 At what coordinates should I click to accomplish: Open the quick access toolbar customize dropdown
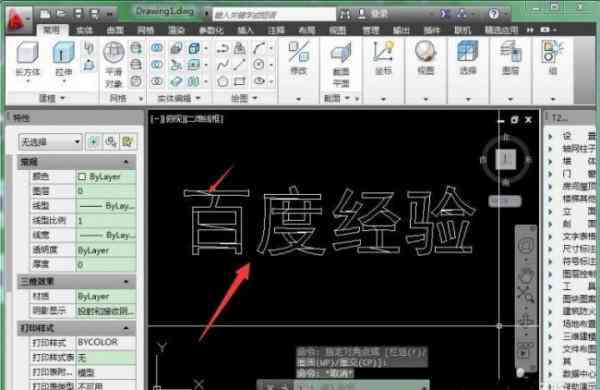click(x=109, y=15)
